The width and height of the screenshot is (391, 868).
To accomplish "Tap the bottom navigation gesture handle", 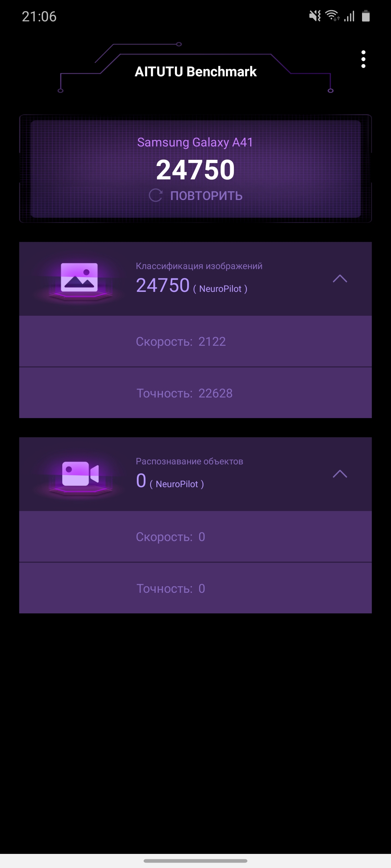I will click(195, 861).
